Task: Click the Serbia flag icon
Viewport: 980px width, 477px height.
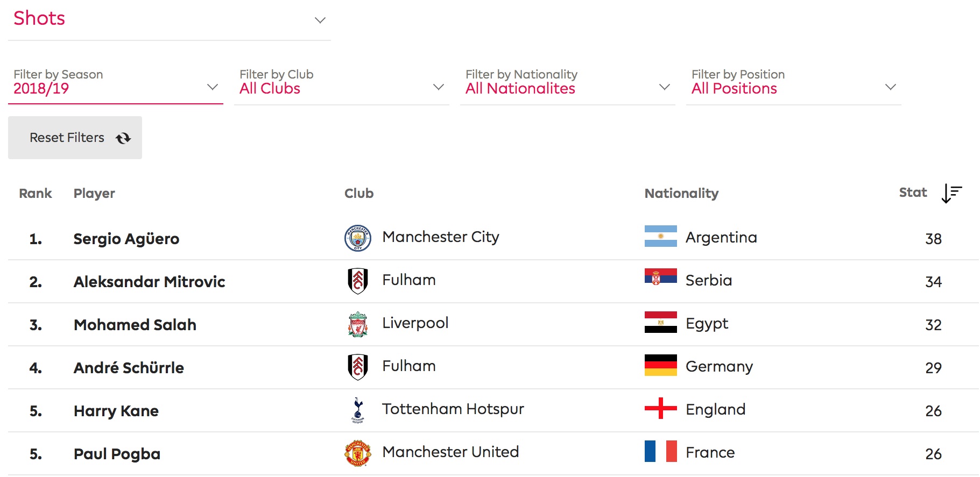Action: [660, 277]
